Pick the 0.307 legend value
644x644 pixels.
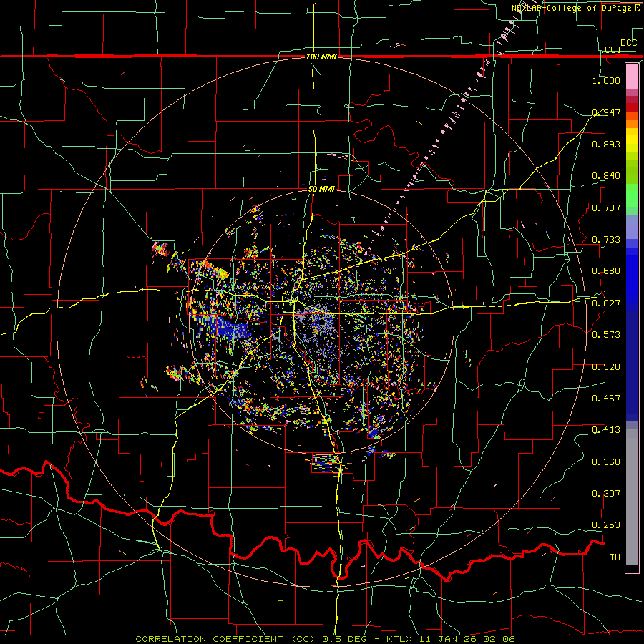click(x=606, y=494)
